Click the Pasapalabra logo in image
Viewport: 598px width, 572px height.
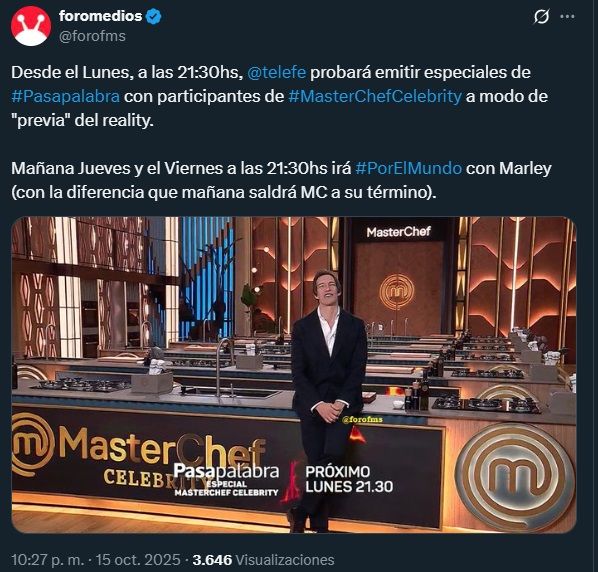pyautogui.click(x=227, y=480)
